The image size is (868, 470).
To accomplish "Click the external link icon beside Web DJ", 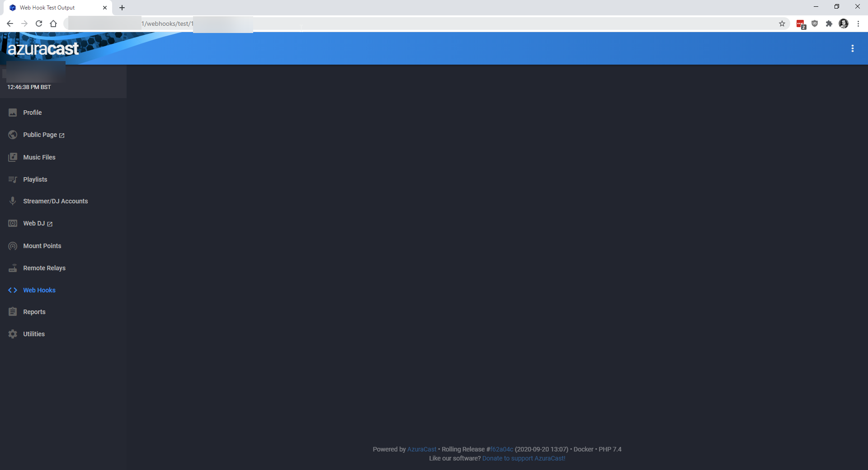I will coord(50,224).
